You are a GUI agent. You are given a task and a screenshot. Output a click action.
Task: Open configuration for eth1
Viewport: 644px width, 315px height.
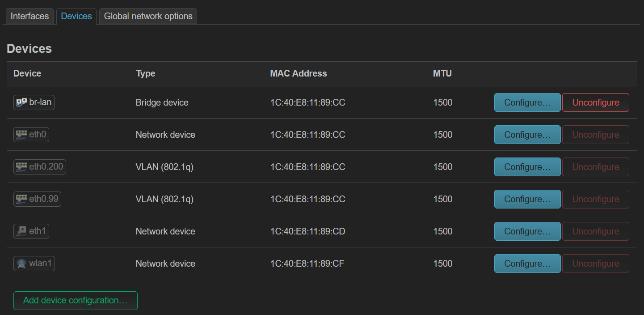click(527, 231)
